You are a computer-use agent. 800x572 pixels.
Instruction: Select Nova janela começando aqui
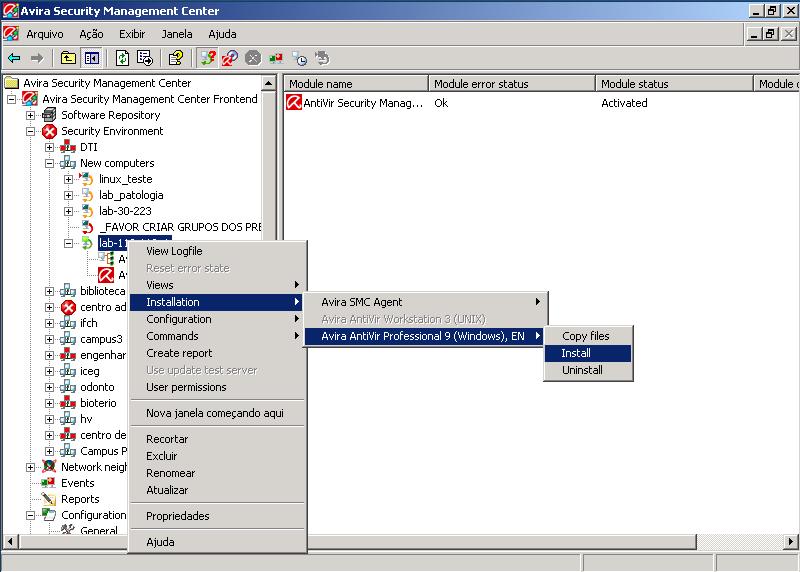click(x=217, y=413)
